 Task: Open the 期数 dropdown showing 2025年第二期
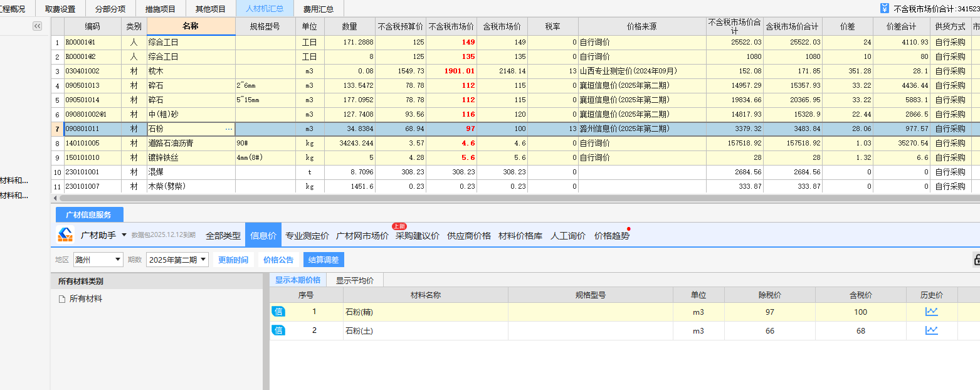click(177, 260)
